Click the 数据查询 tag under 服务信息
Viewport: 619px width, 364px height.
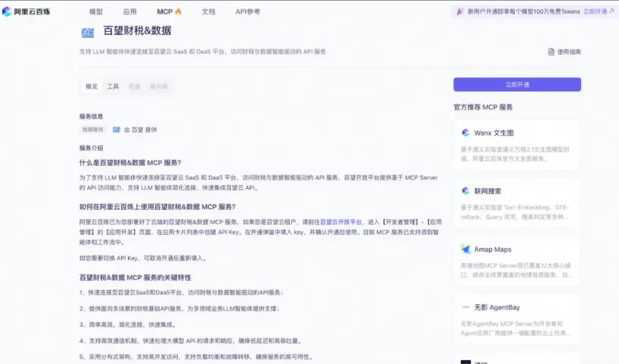click(93, 129)
